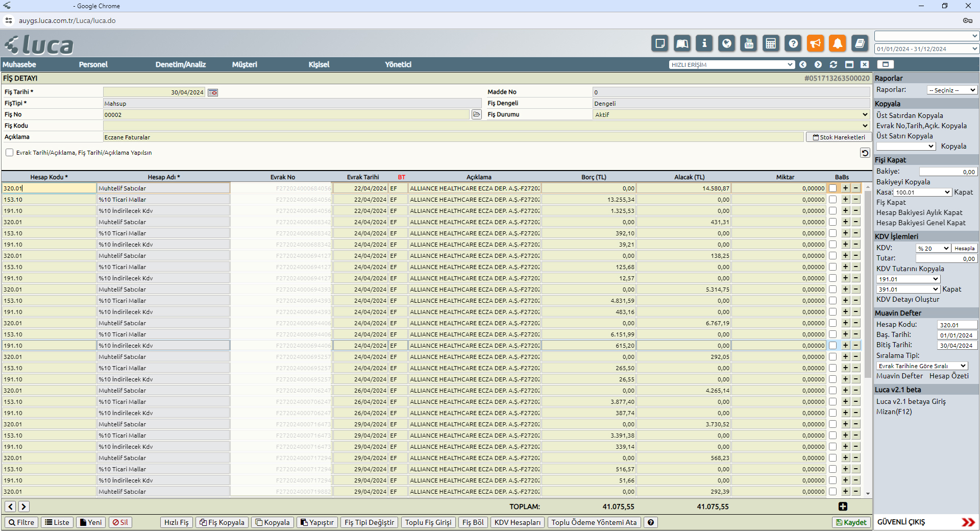Open the Personel menu
Viewport: 980px width, 531px height.
(x=93, y=64)
